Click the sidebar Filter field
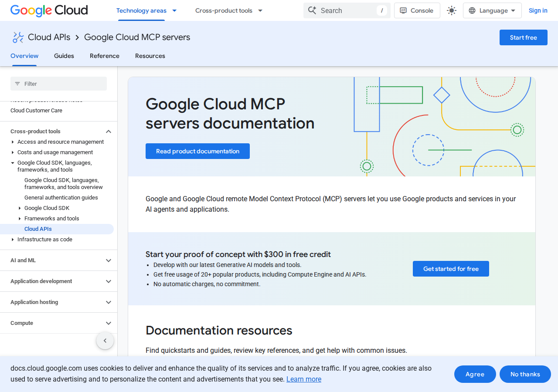This screenshot has height=392, width=558. click(58, 84)
